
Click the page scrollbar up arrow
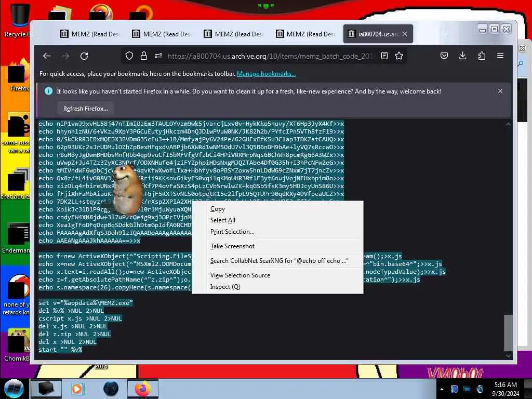pyautogui.click(x=508, y=124)
